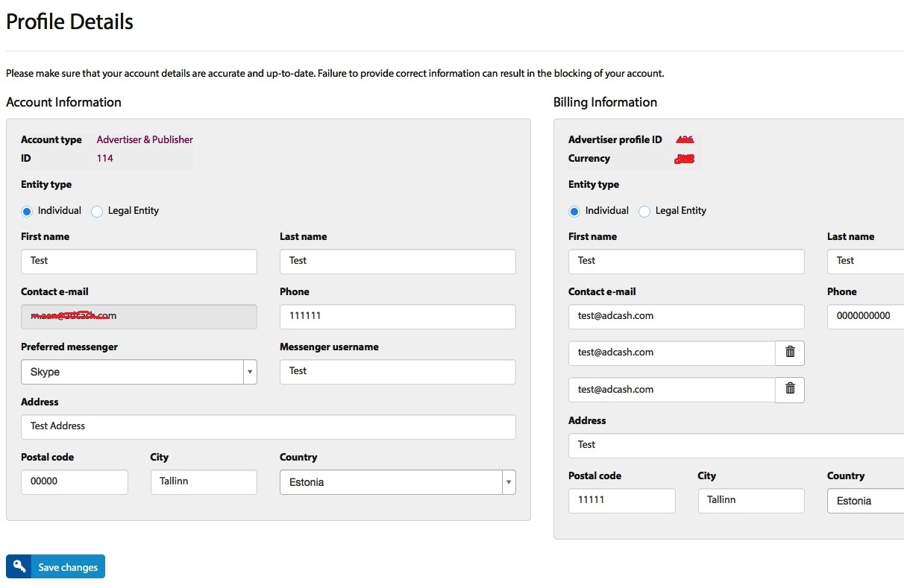Image resolution: width=904 pixels, height=588 pixels.
Task: Click the Billing Information section heading
Action: coord(605,102)
